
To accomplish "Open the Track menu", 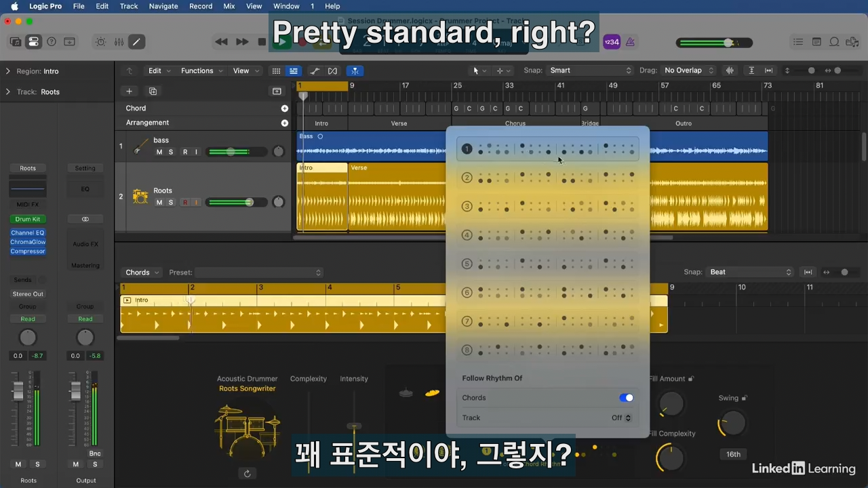I will (x=129, y=6).
